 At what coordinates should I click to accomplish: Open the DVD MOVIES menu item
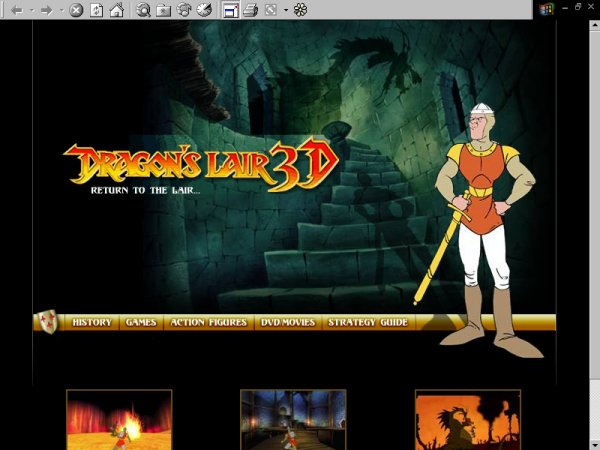[288, 322]
